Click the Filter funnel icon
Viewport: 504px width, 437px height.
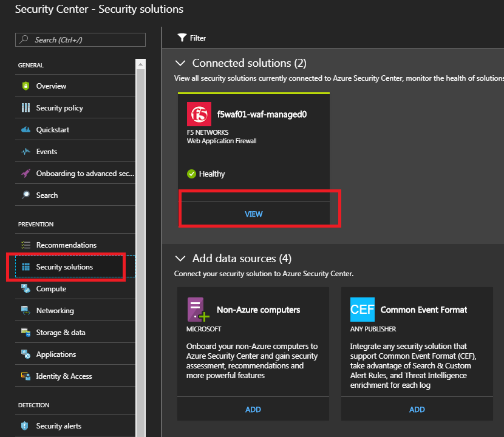click(182, 38)
